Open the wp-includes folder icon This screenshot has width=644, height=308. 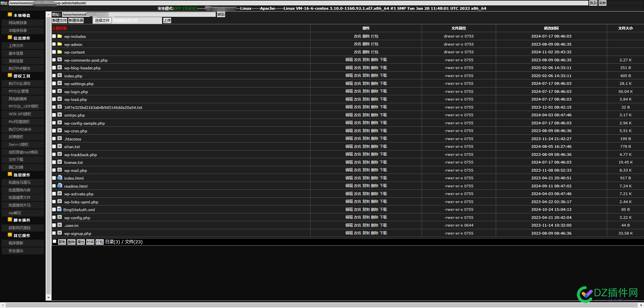coord(60,36)
